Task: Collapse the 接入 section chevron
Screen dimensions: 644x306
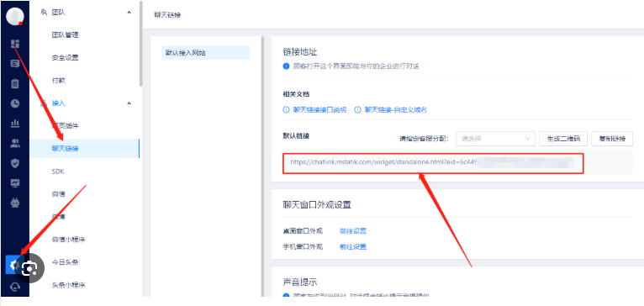Action: (129, 103)
